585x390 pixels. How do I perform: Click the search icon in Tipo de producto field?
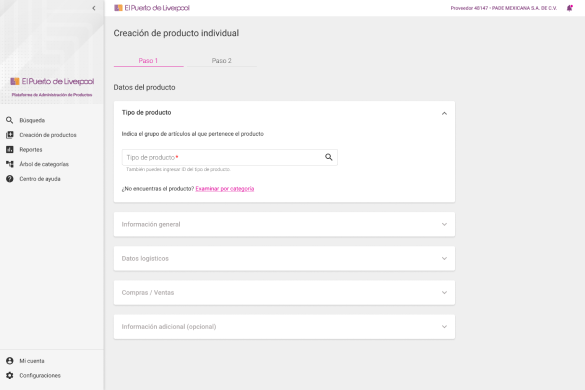point(328,157)
